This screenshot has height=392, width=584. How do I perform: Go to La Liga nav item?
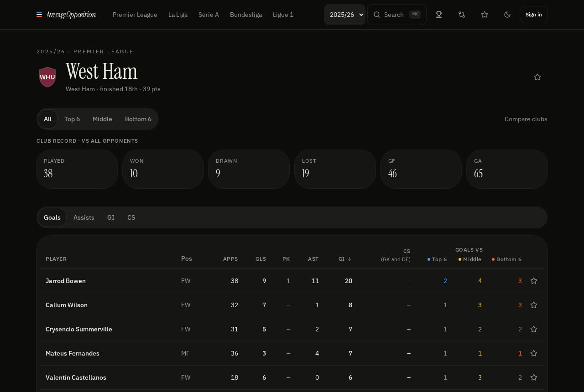[178, 15]
